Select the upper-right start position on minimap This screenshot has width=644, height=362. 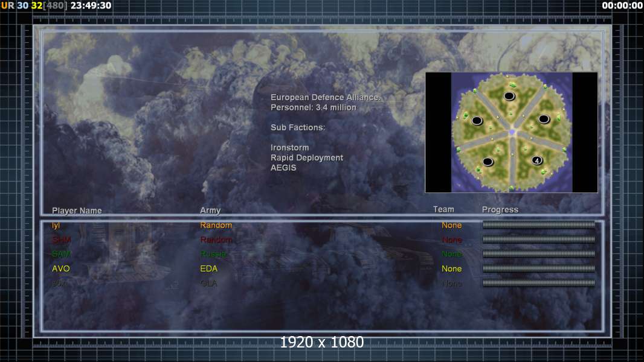[x=544, y=119]
